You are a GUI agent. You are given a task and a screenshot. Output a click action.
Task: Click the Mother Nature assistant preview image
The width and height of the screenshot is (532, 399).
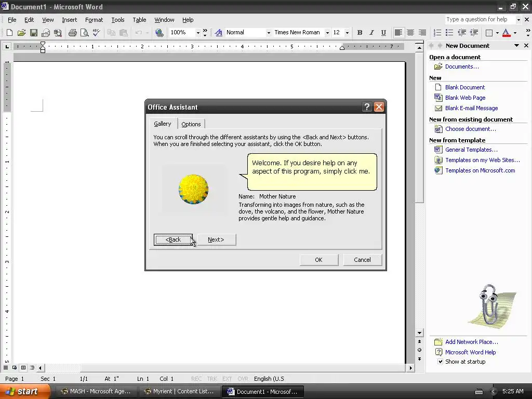click(x=193, y=189)
